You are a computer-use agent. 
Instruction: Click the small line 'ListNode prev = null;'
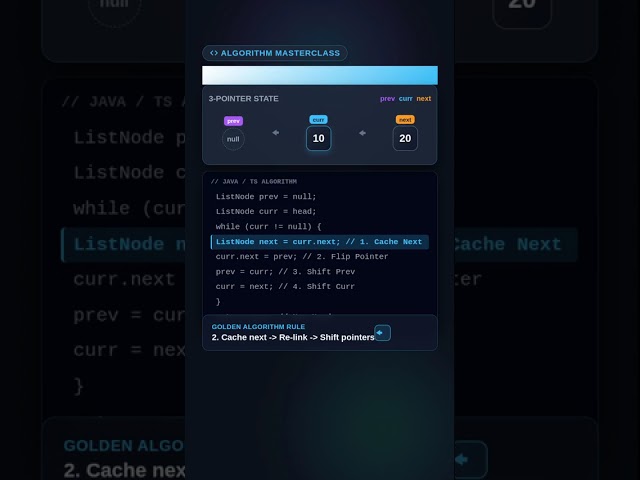pos(266,197)
